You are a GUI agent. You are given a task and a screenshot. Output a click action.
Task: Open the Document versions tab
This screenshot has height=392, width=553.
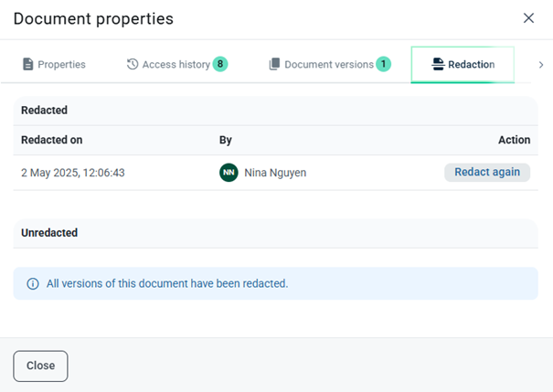[328, 65]
